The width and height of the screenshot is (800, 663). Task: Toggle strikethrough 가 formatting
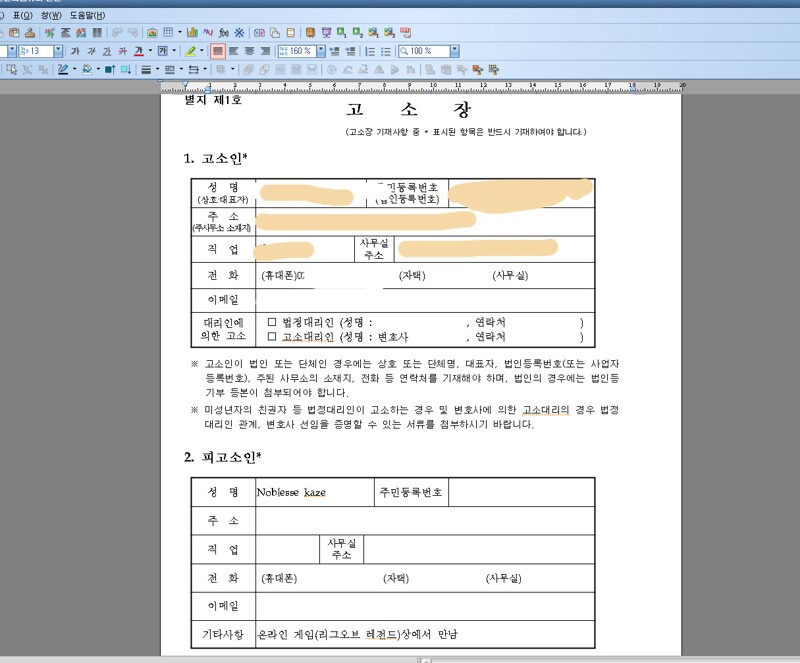click(123, 51)
